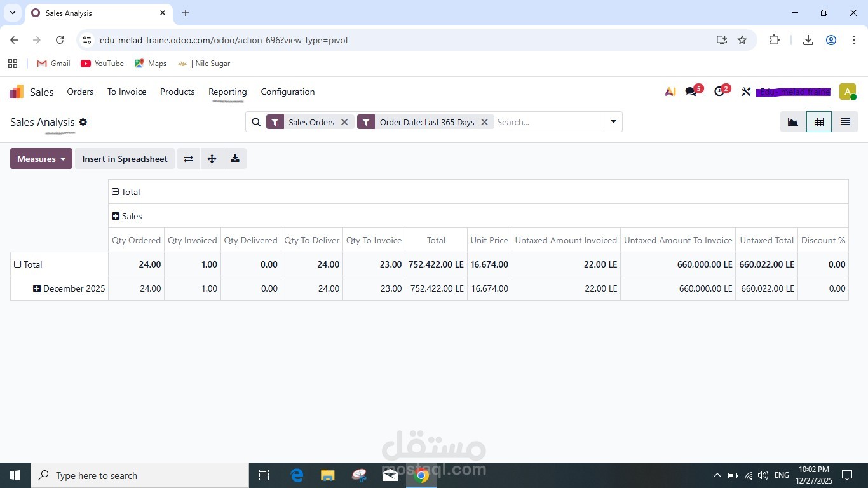This screenshot has height=488, width=868.
Task: Sort by the Discount % column header
Action: [x=823, y=240]
